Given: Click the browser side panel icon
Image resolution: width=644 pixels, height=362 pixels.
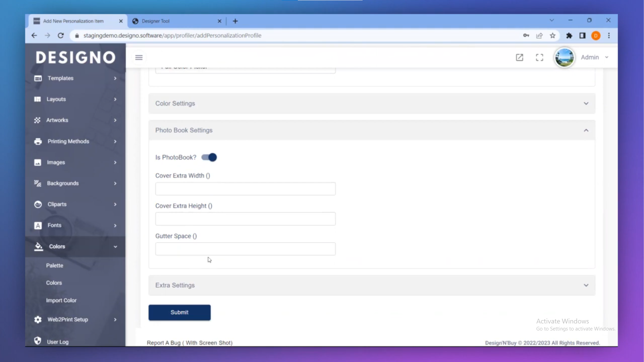Looking at the screenshot, I should 582,36.
